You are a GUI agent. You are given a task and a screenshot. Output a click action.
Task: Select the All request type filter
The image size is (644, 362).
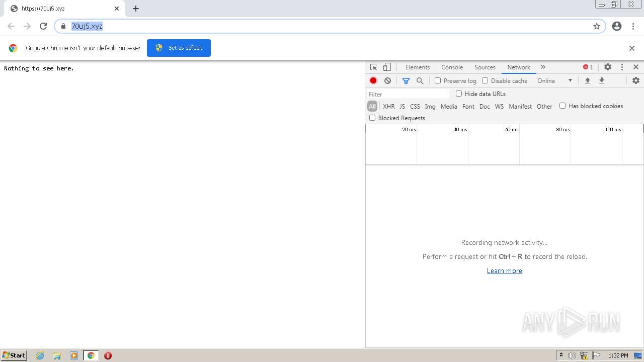pos(372,106)
